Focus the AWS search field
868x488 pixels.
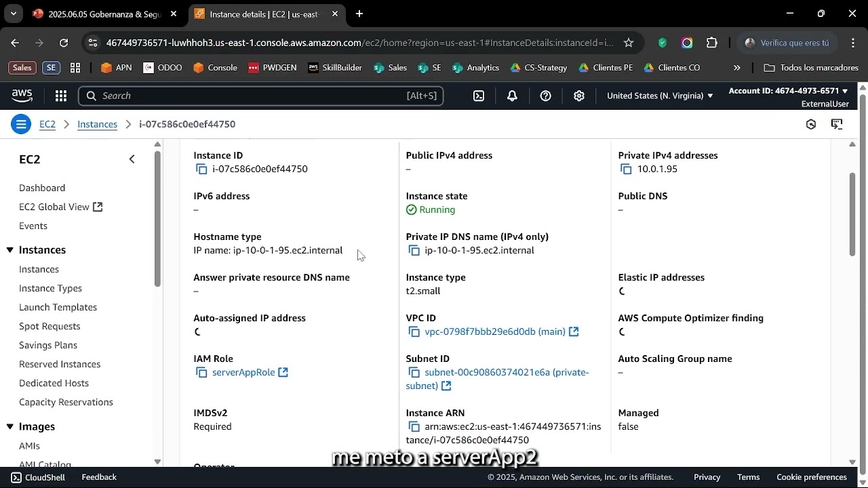pyautogui.click(x=261, y=96)
